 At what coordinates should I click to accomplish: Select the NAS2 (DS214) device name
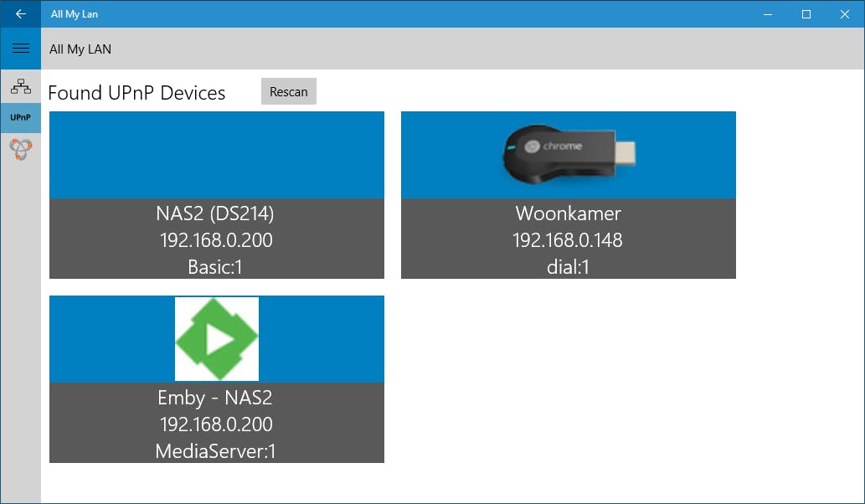(x=215, y=213)
